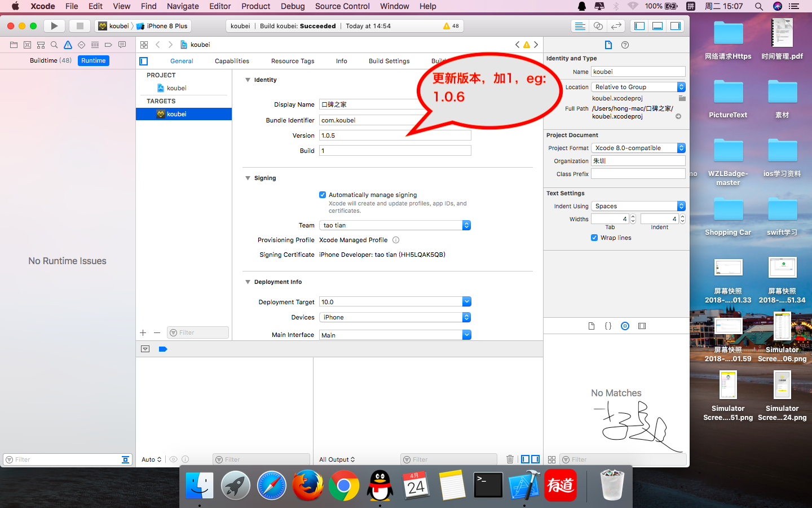Click the Version field showing 1.0.5

[395, 135]
